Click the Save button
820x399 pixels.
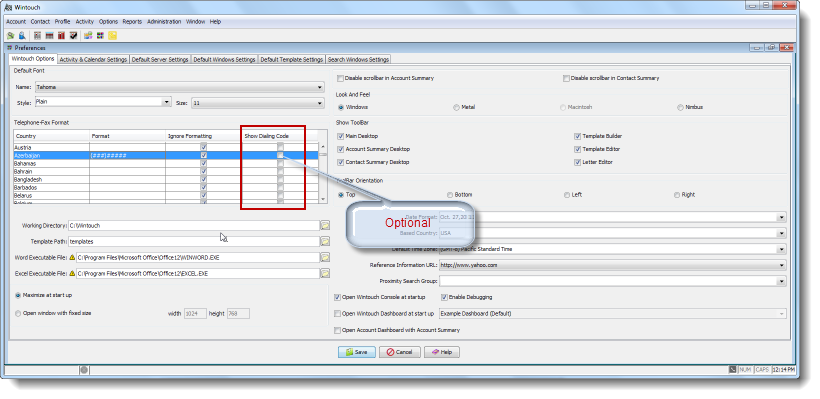click(x=356, y=352)
